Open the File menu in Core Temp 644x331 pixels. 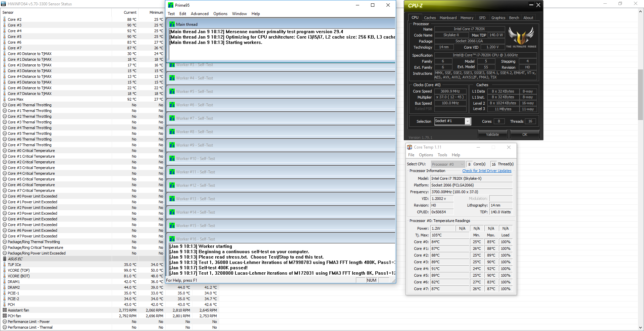411,155
